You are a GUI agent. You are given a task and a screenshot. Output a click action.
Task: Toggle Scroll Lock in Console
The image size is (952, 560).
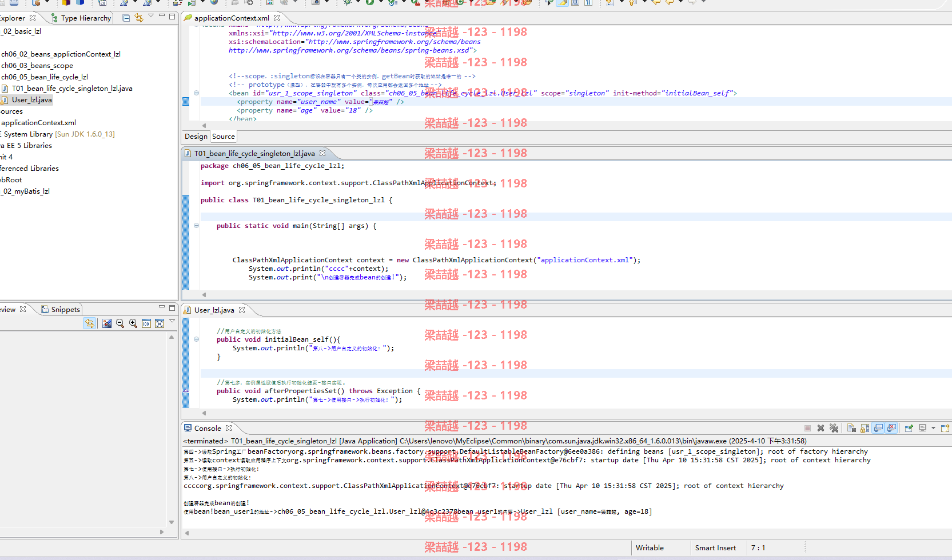pyautogui.click(x=865, y=428)
